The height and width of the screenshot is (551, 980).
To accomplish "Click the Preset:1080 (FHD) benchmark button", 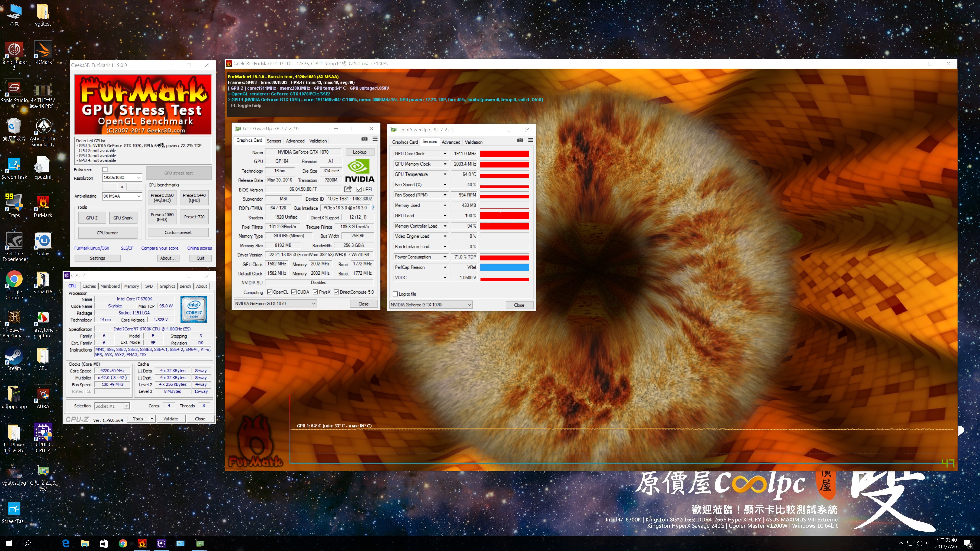I will (162, 217).
